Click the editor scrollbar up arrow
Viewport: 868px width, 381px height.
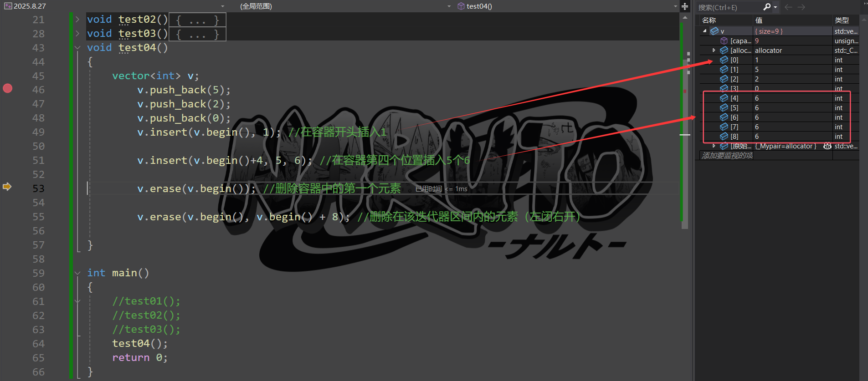click(685, 17)
